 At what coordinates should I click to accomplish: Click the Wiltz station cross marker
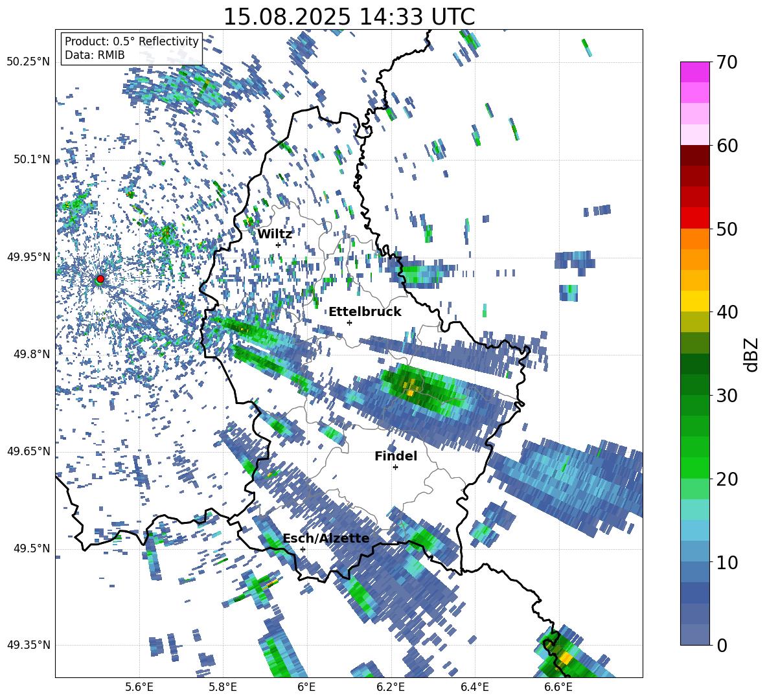[279, 245]
